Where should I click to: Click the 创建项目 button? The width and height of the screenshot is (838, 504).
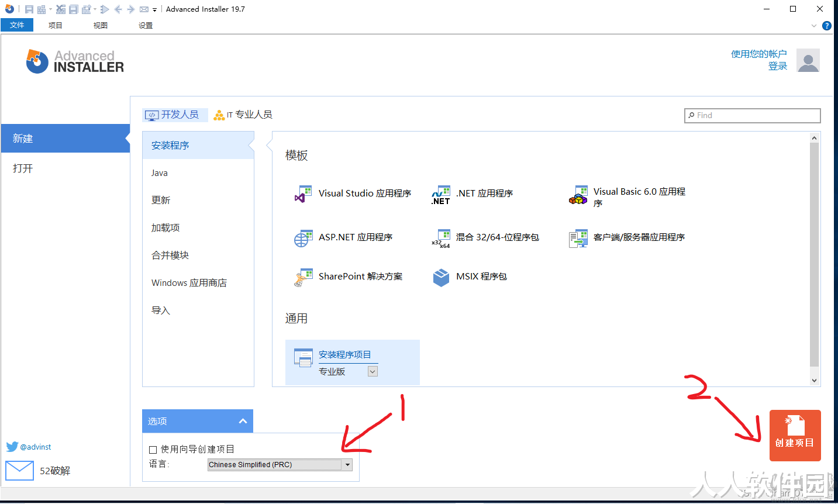tap(795, 436)
